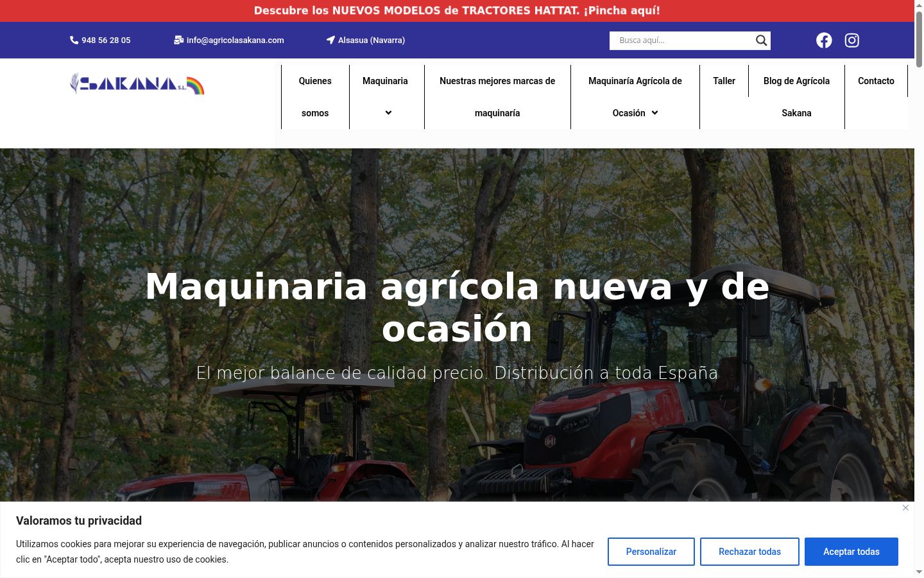Click the HATTAT tractors promo banner

click(457, 10)
